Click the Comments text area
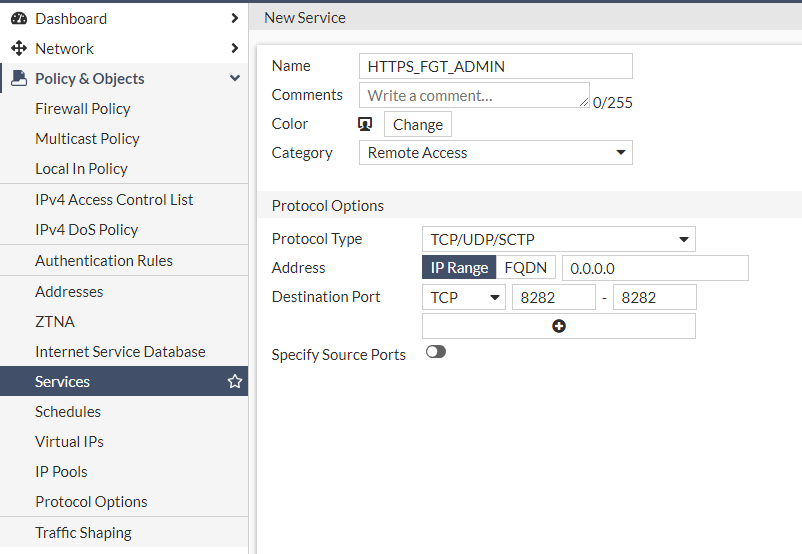 click(x=473, y=95)
